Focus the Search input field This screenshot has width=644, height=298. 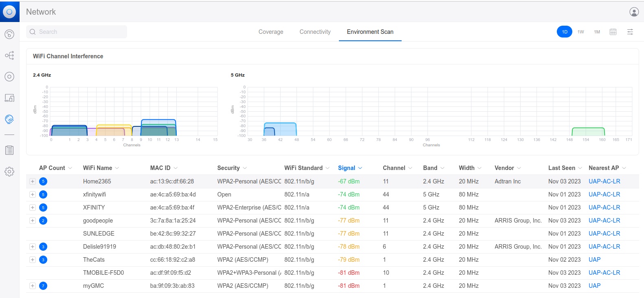(77, 32)
